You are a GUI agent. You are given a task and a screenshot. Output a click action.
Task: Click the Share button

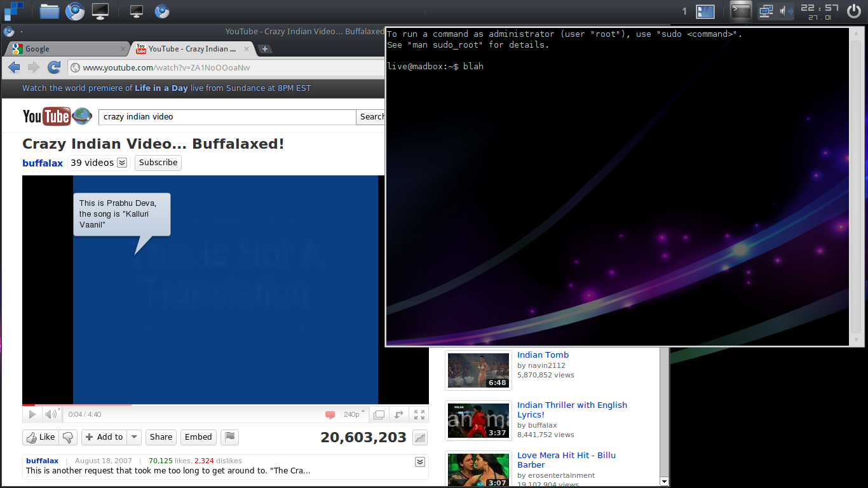[x=161, y=437]
